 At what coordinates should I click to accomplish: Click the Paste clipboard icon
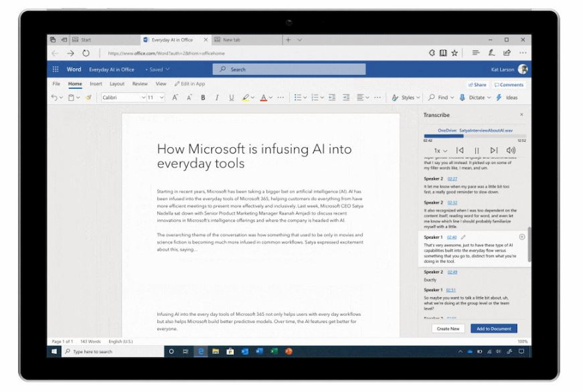pyautogui.click(x=71, y=97)
